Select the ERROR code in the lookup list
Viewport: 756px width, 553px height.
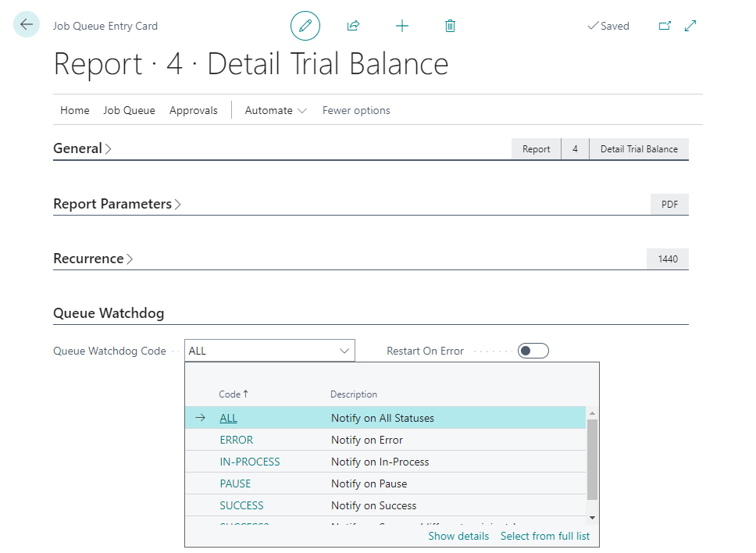coord(237,440)
